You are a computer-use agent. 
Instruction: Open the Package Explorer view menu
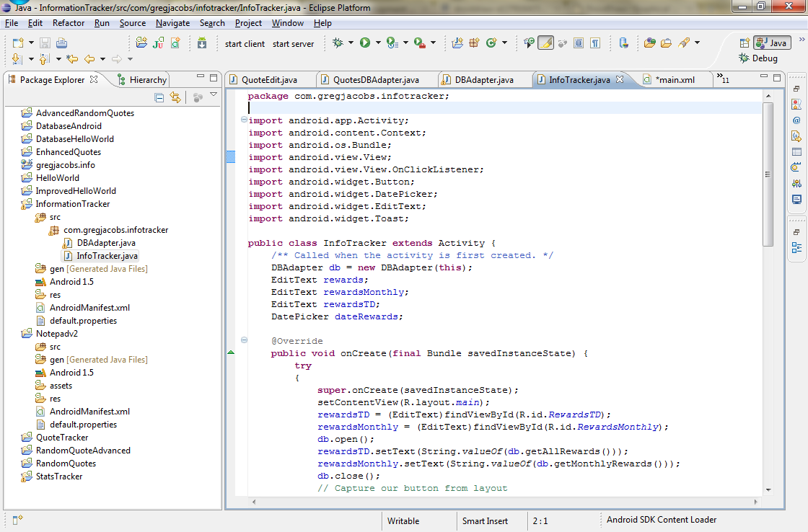[x=213, y=94]
